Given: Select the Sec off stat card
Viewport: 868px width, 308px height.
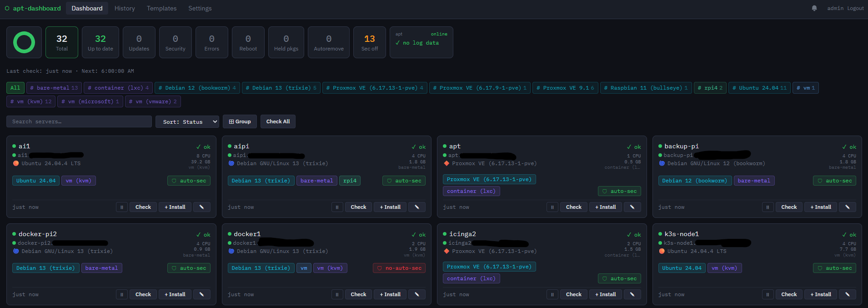Looking at the screenshot, I should tap(370, 42).
